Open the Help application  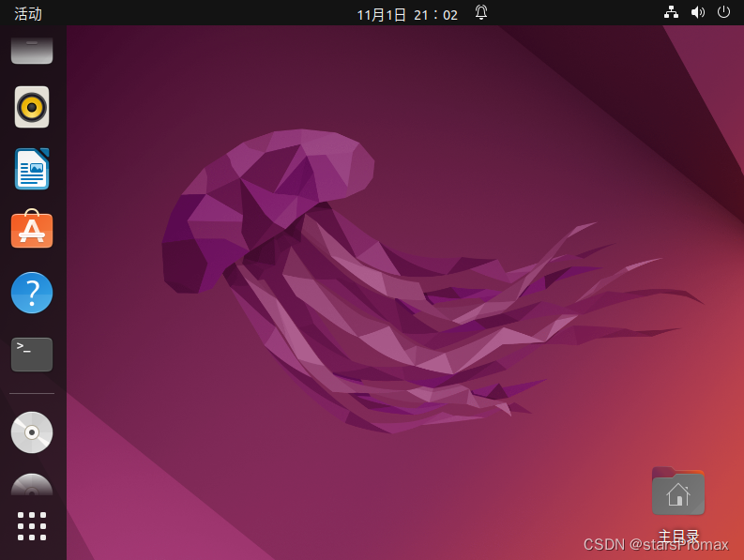(x=32, y=293)
